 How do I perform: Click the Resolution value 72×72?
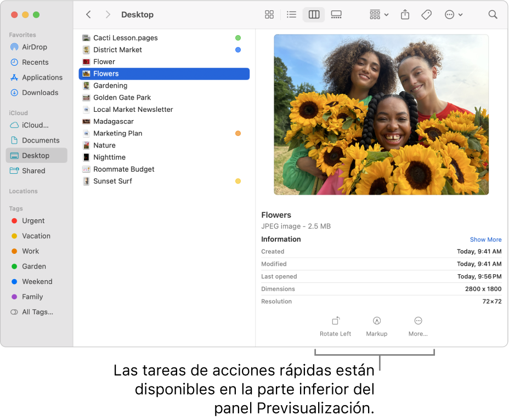491,302
